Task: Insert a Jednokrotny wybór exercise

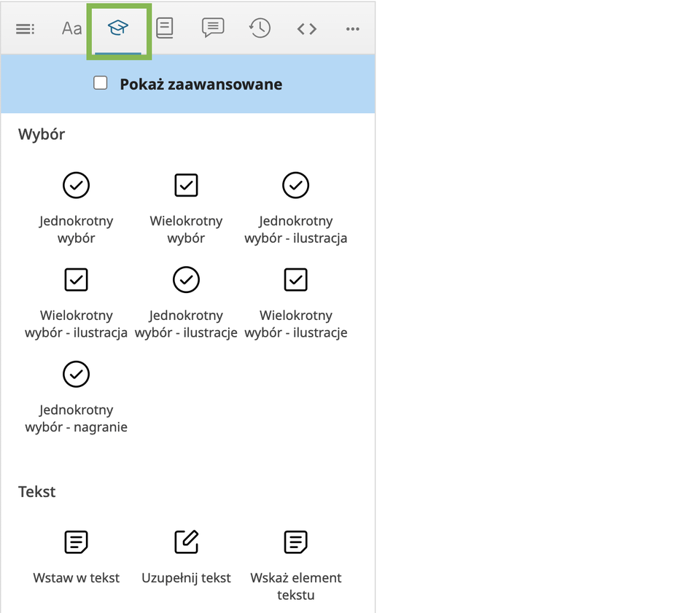Action: (x=77, y=185)
